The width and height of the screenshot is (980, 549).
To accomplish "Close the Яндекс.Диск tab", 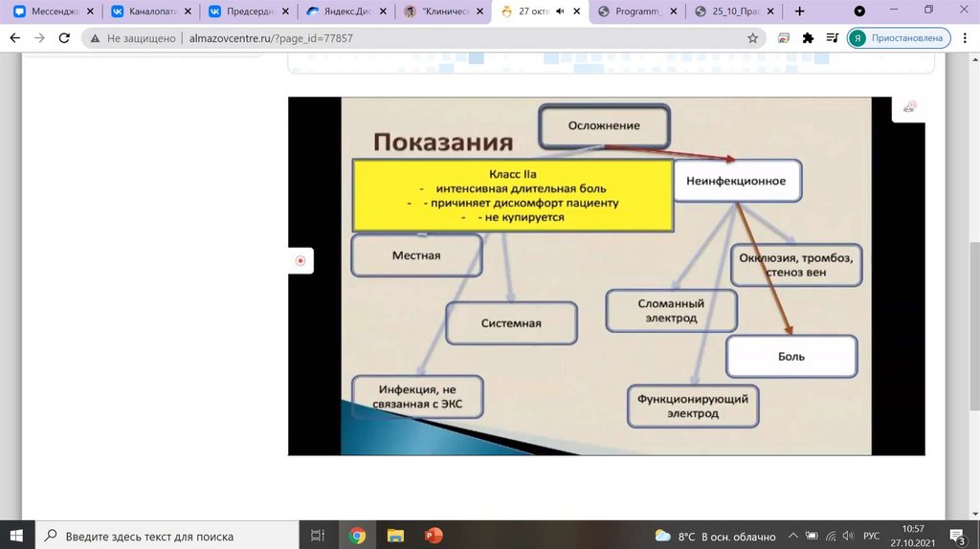I will point(383,11).
